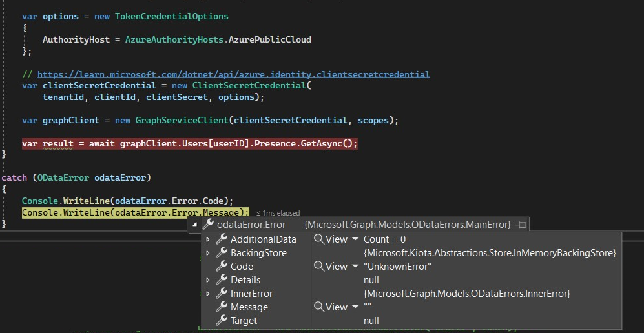Click the empty Message value quotes
Image resolution: width=644 pixels, height=333 pixels.
point(367,307)
